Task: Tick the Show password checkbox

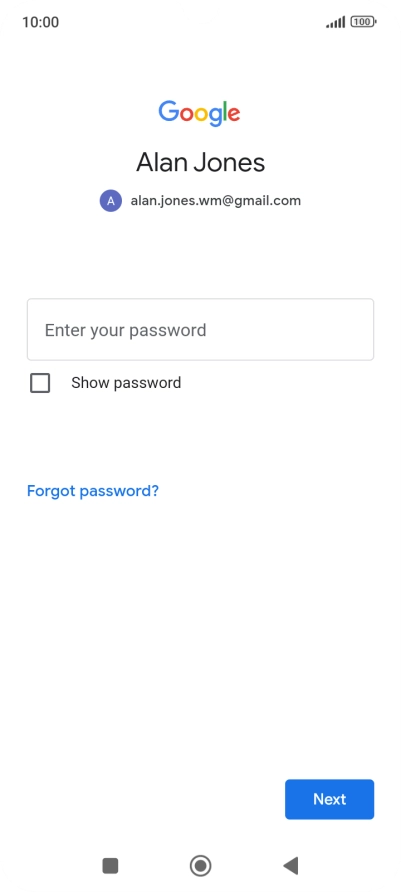Action: [x=40, y=383]
